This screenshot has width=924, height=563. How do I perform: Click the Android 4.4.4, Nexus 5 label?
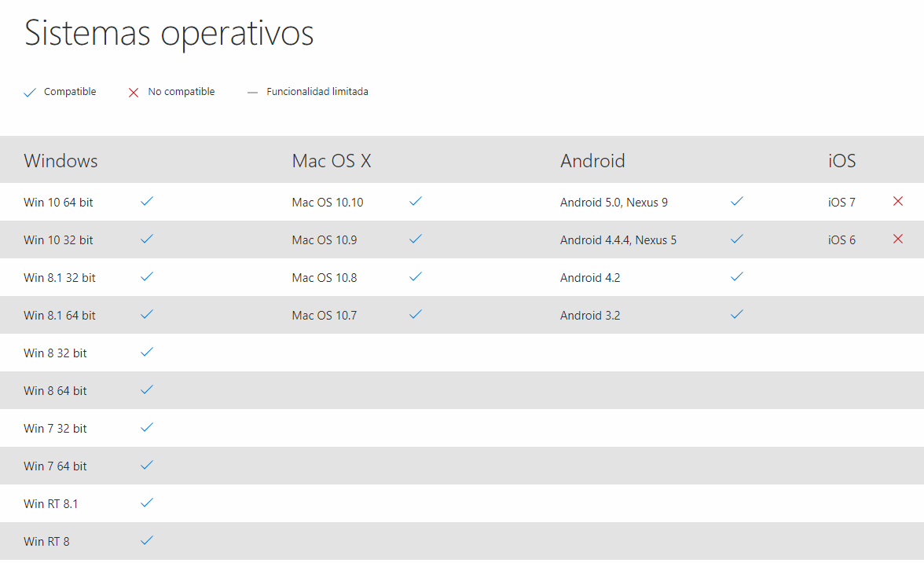pyautogui.click(x=618, y=240)
